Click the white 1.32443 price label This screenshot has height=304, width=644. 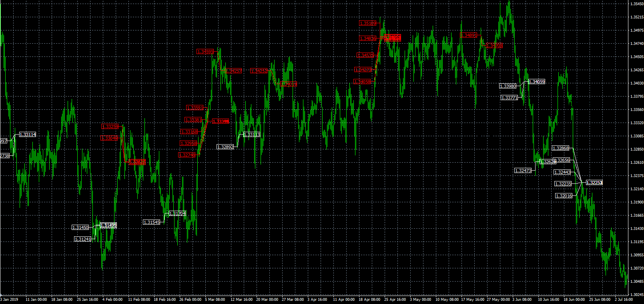pyautogui.click(x=562, y=172)
